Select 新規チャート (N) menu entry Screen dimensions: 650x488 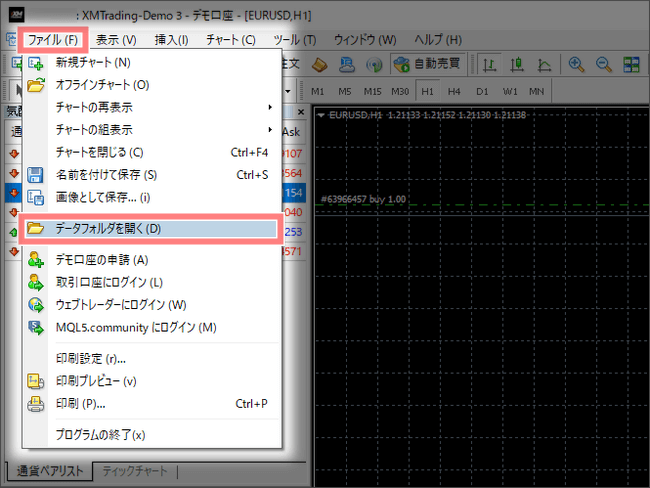152,63
